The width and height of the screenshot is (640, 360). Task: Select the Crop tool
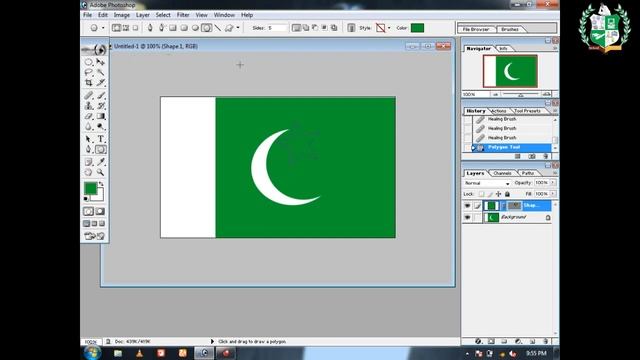(x=89, y=82)
